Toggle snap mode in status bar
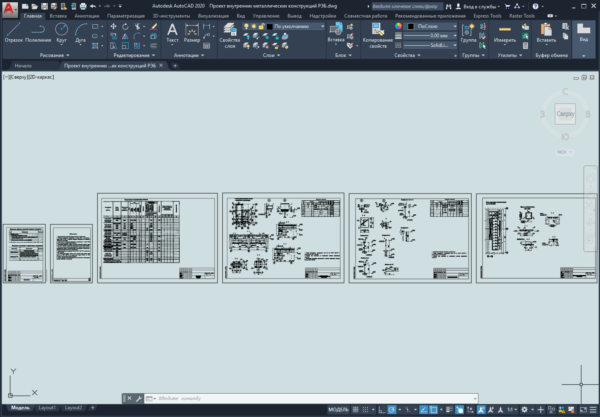The height and width of the screenshot is (417, 600). (x=365, y=410)
